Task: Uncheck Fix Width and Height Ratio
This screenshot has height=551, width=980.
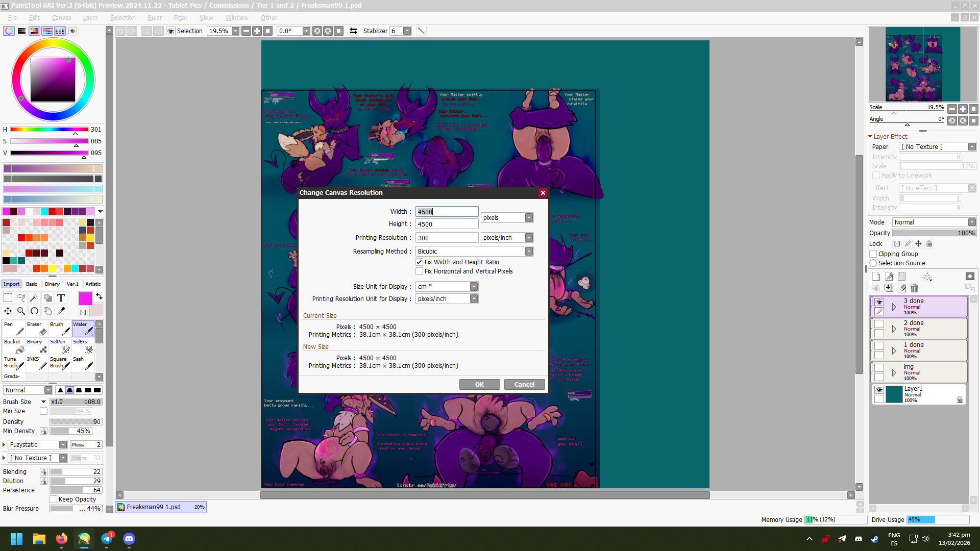Action: [x=420, y=262]
